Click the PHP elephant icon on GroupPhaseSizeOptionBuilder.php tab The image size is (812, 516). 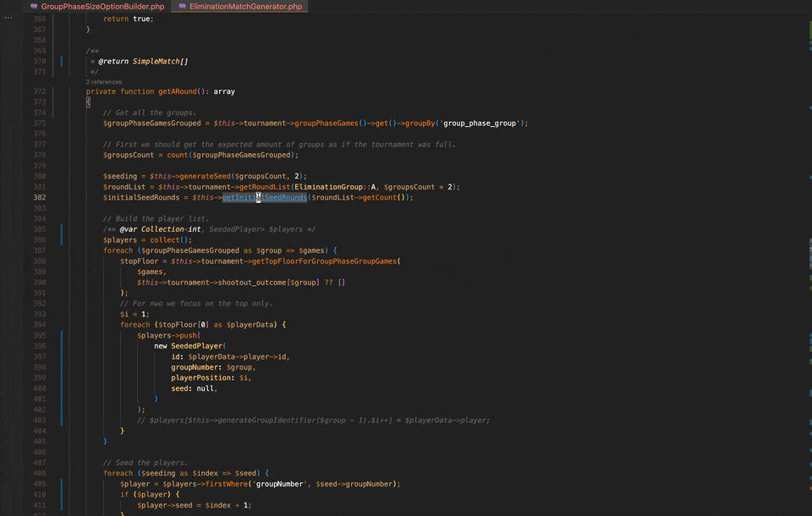pos(34,5)
